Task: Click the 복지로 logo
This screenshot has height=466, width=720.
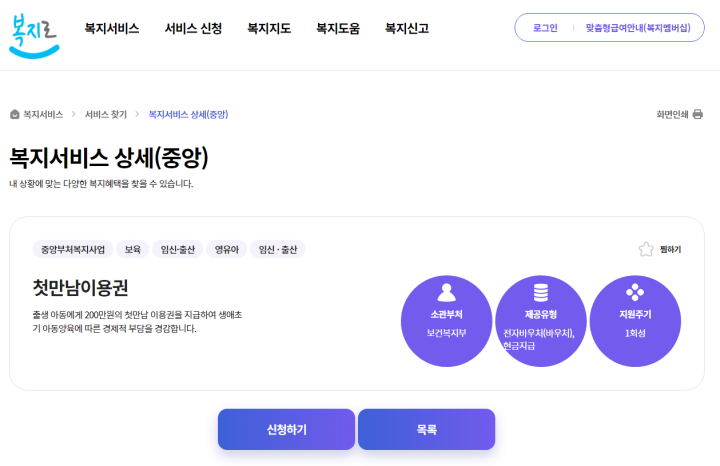Action: click(x=34, y=35)
